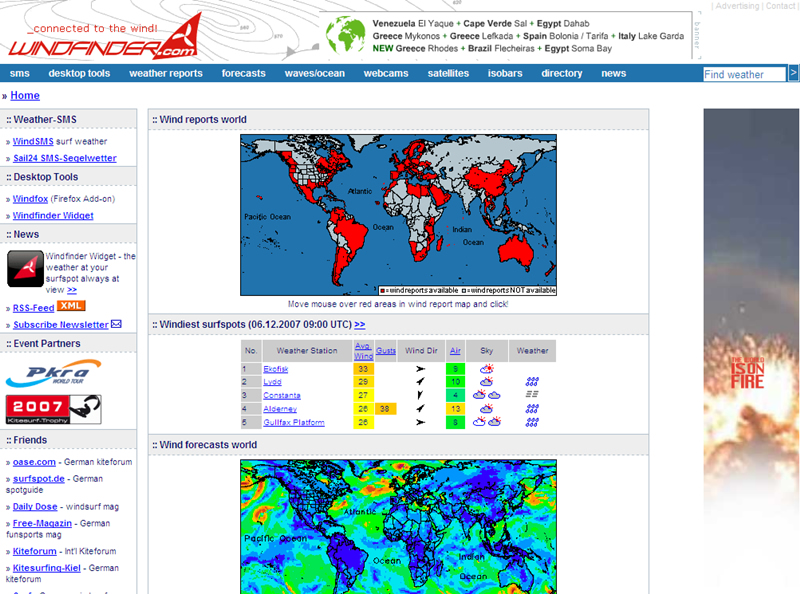800x594 pixels.
Task: Click the newsletter envelope icon
Action: (x=116, y=324)
